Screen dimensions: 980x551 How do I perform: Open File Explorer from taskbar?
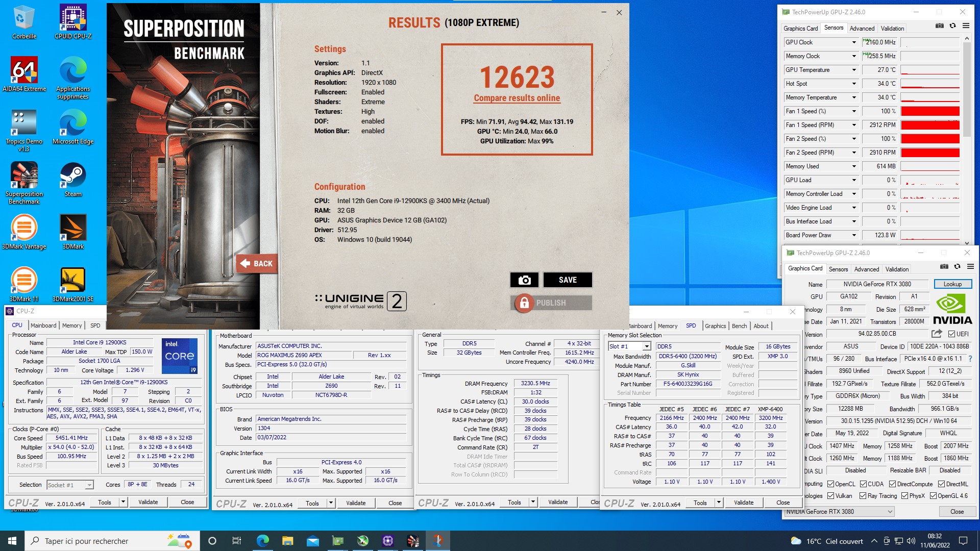[287, 541]
